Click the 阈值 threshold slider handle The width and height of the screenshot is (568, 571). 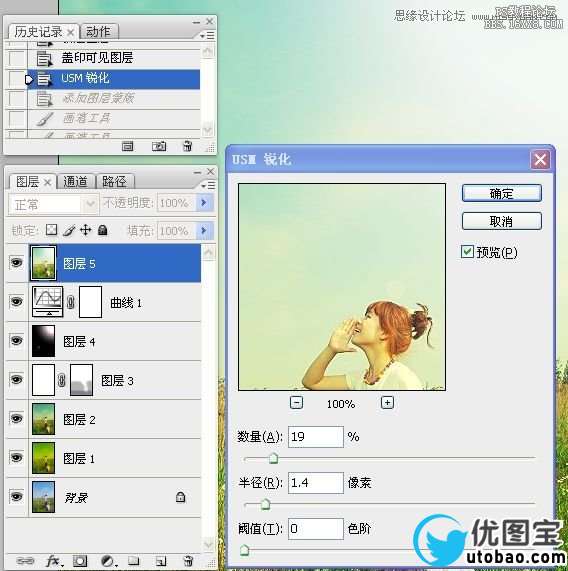[x=244, y=550]
